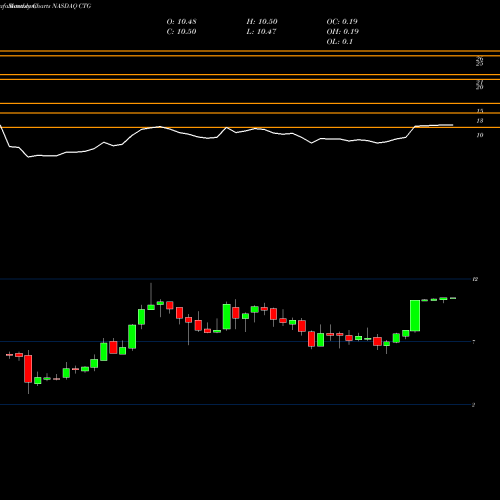Screen dimensions: 500x500
Task: Click the 12 price axis label
Action: (x=475, y=279)
